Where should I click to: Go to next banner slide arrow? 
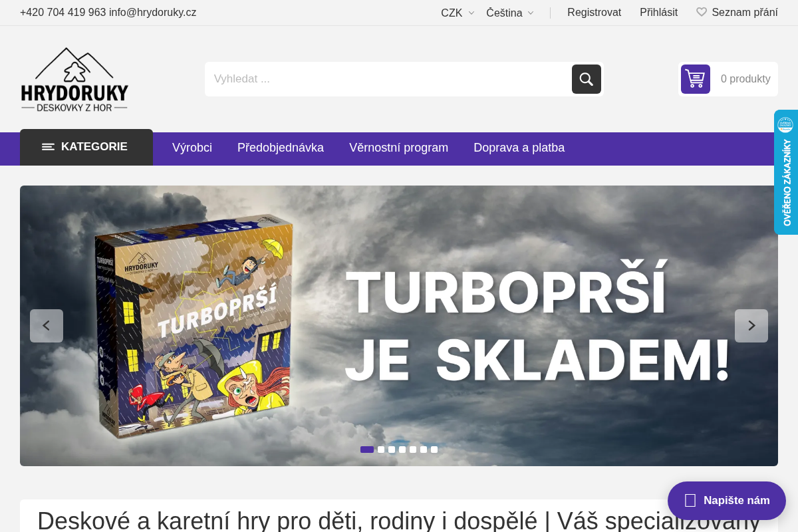pyautogui.click(x=751, y=326)
